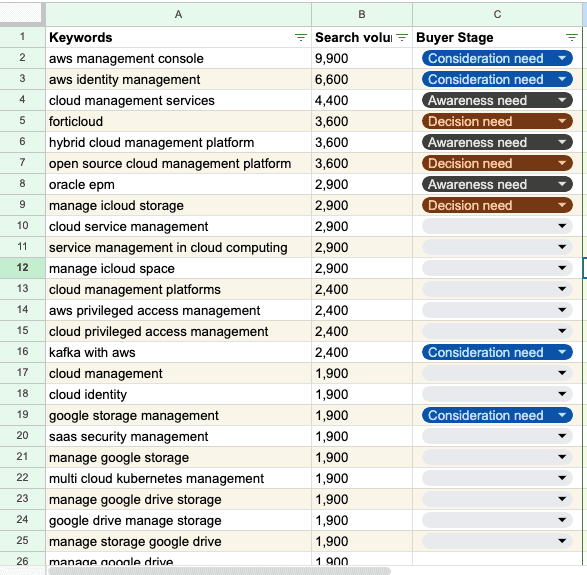Open the filter icon in the Search volume header
This screenshot has width=587, height=575.
[402, 37]
